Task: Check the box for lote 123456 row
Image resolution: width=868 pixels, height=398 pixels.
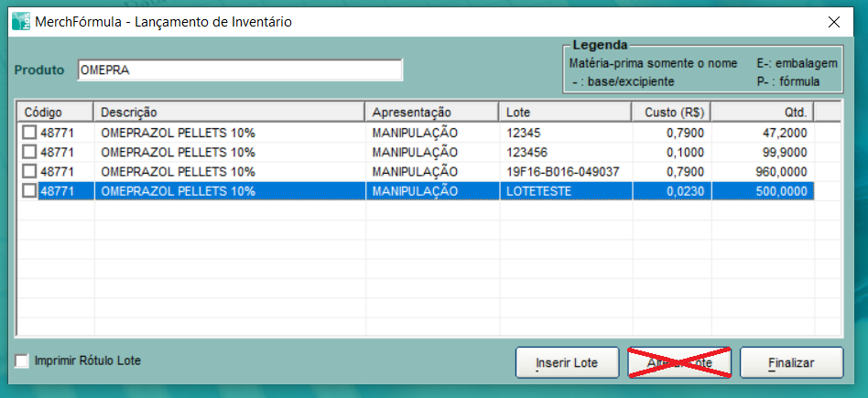Action: (x=30, y=152)
